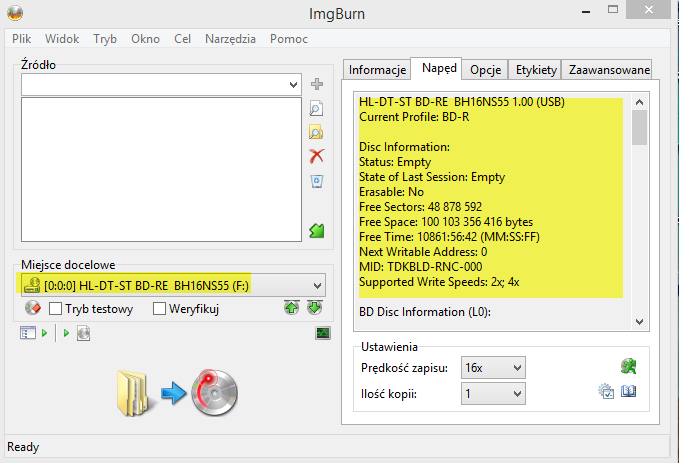This screenshot has height=463, width=679.
Task: Click the recycle bin clear list icon
Action: click(317, 181)
